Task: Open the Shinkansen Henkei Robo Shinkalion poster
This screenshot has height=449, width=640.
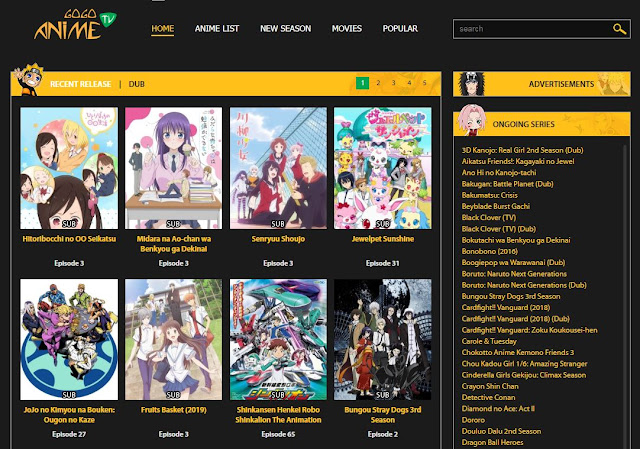Action: pos(278,340)
